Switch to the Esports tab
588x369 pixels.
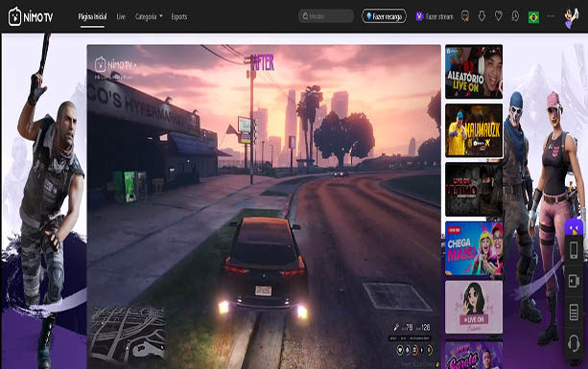(x=179, y=16)
